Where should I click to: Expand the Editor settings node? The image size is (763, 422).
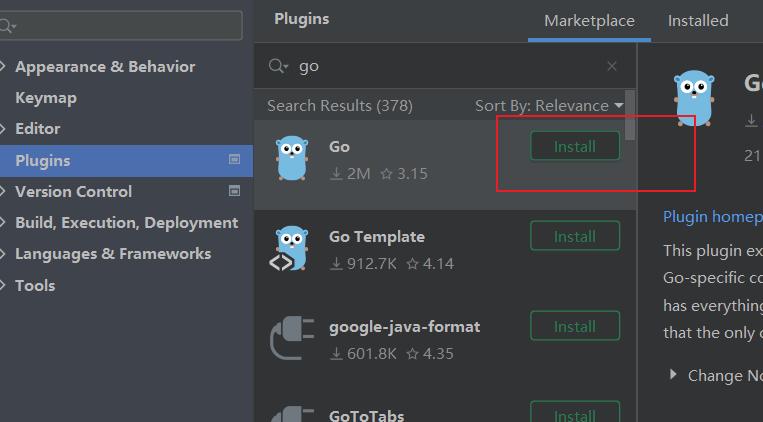5,129
